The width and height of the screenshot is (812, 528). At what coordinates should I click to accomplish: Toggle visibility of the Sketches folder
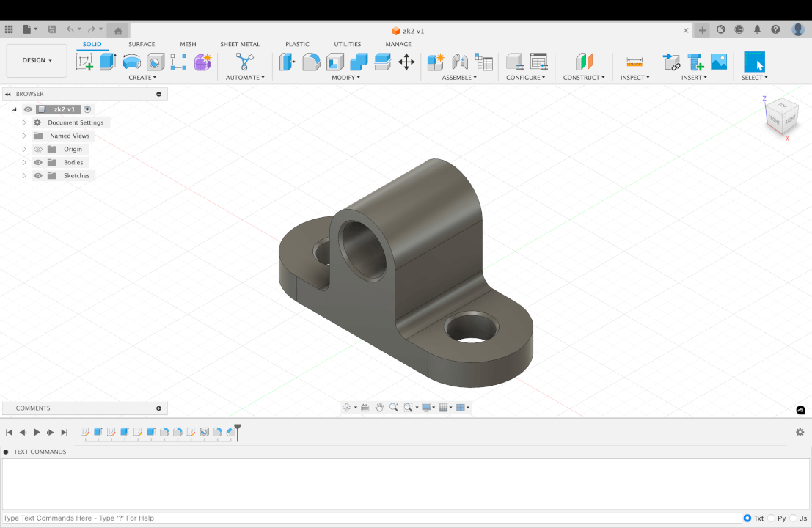37,175
